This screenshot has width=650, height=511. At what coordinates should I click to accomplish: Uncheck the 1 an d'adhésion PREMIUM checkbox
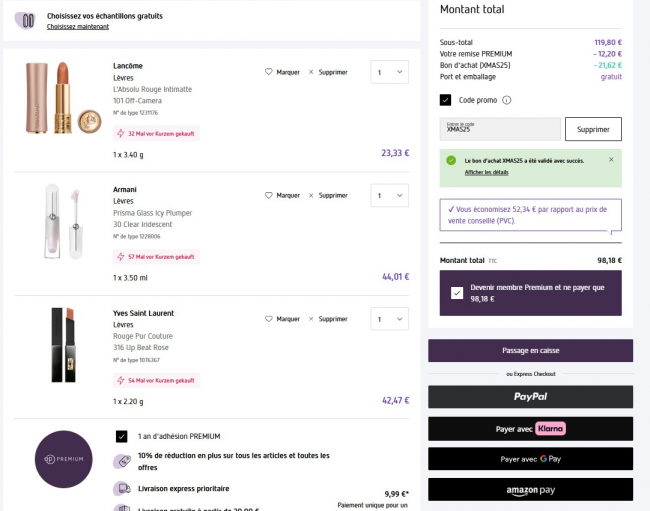click(122, 436)
